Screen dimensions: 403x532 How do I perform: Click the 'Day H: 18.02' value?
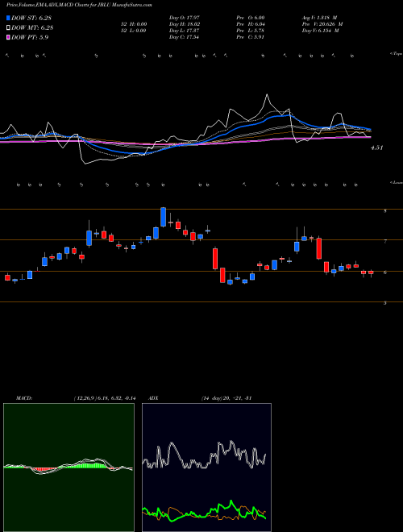(184, 24)
